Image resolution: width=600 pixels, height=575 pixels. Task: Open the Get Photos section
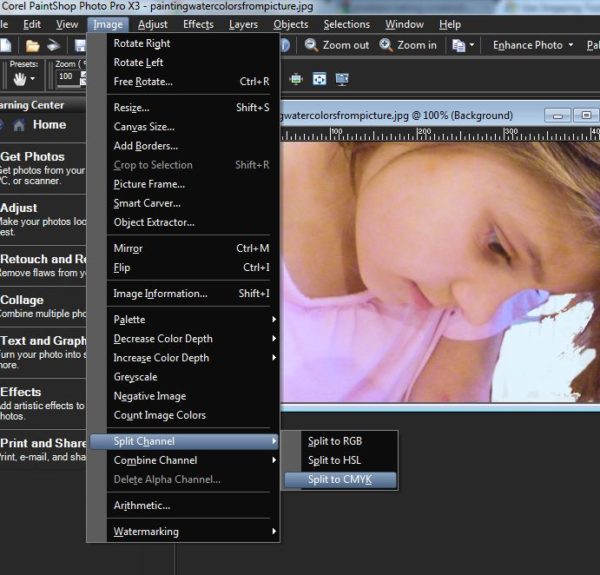click(x=33, y=157)
